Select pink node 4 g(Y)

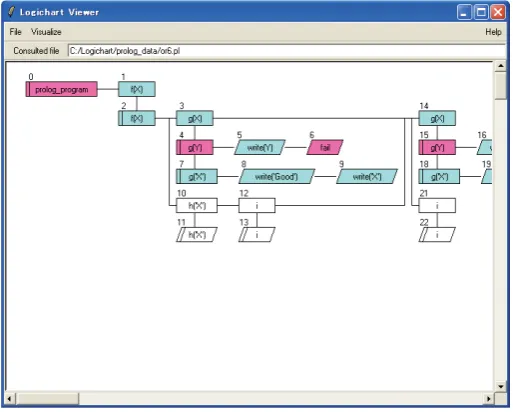pos(195,147)
